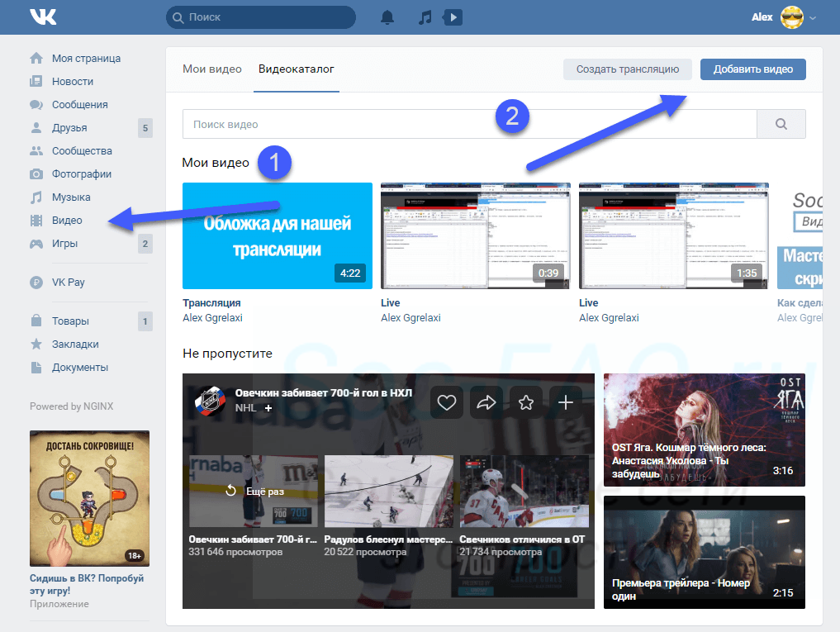Bookmark the Ovechkin video with star icon
The height and width of the screenshot is (632, 840).
point(526,402)
